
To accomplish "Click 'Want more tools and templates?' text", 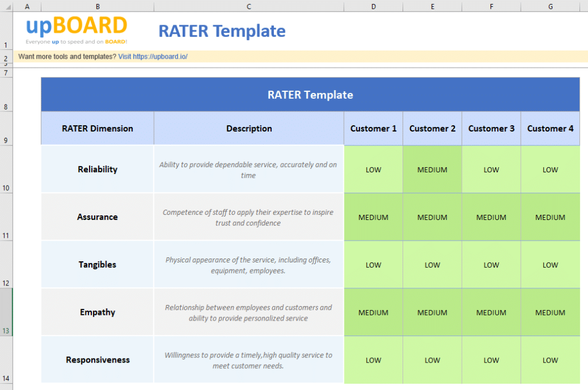I will point(68,57).
